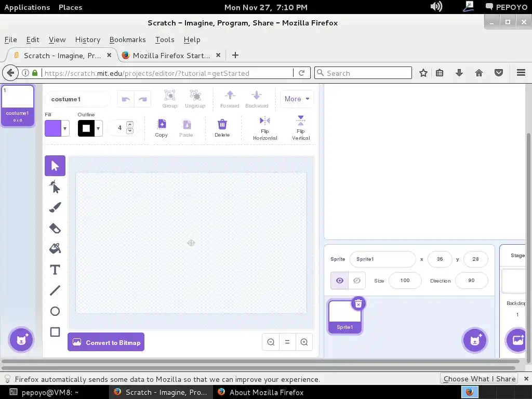532x399 pixels.
Task: Zoom in the paint canvas
Action: pos(304,342)
